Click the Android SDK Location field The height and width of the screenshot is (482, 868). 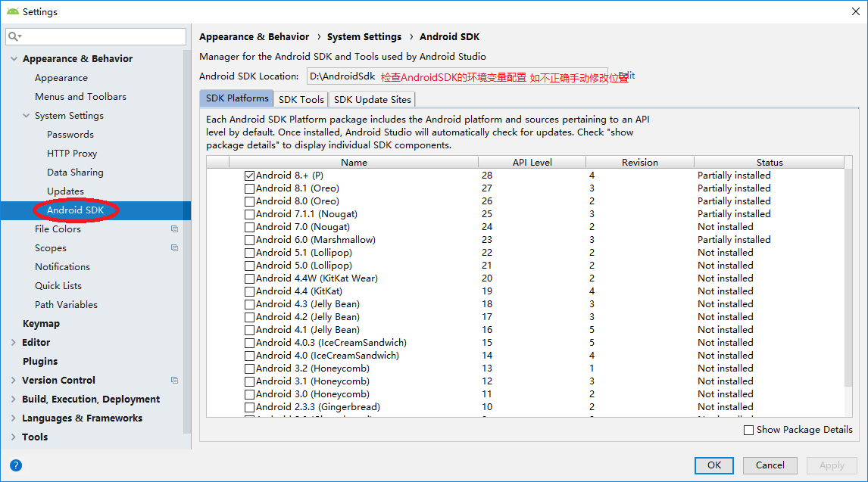pyautogui.click(x=457, y=76)
